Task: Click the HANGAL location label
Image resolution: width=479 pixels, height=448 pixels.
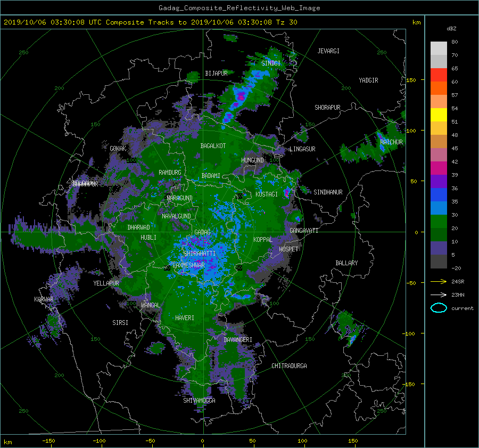Action: [151, 305]
